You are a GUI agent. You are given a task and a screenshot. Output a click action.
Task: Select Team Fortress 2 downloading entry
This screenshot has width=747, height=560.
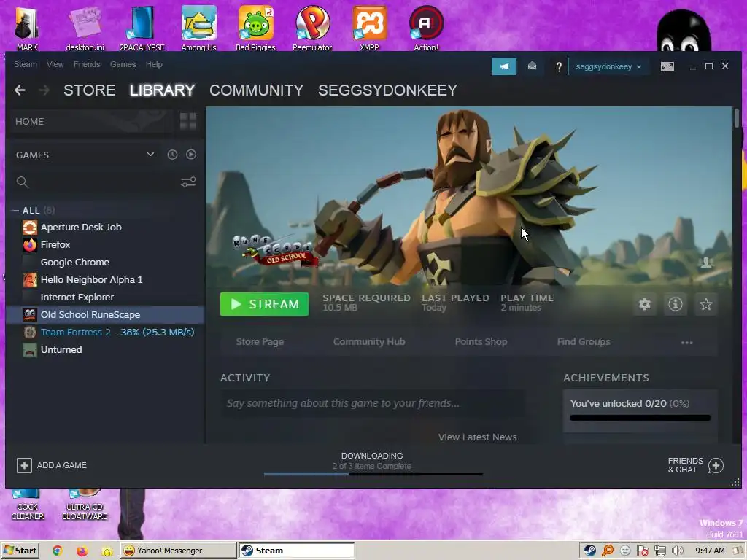[105, 332]
